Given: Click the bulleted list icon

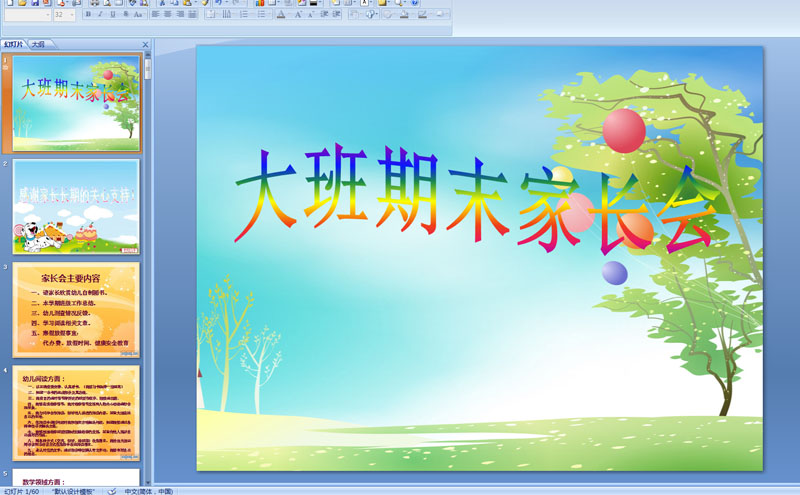Looking at the screenshot, I should (261, 14).
